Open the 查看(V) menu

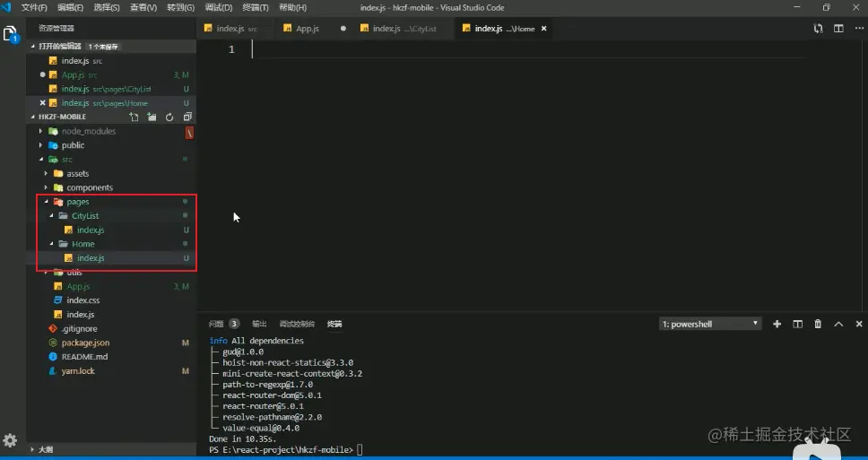click(143, 8)
